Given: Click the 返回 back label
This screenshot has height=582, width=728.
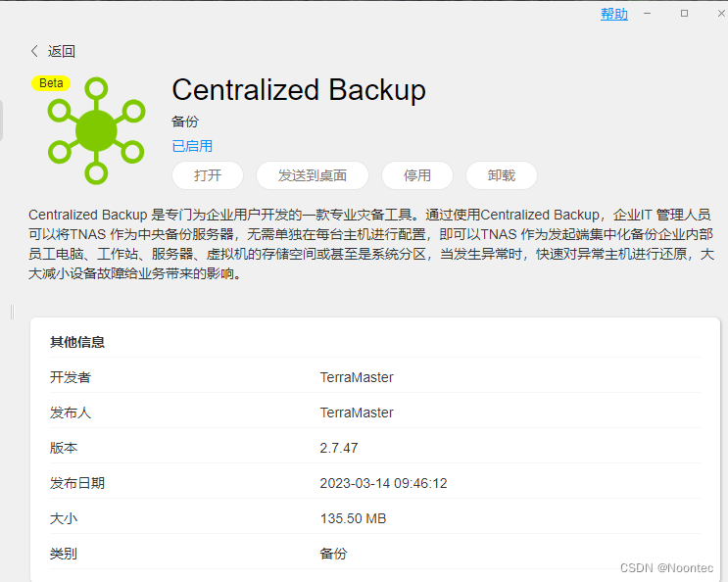Looking at the screenshot, I should pos(62,51).
